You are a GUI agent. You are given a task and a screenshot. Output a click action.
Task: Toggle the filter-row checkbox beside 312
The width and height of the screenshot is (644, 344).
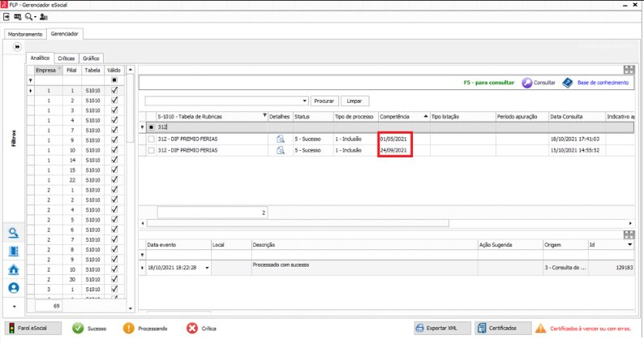coord(151,127)
